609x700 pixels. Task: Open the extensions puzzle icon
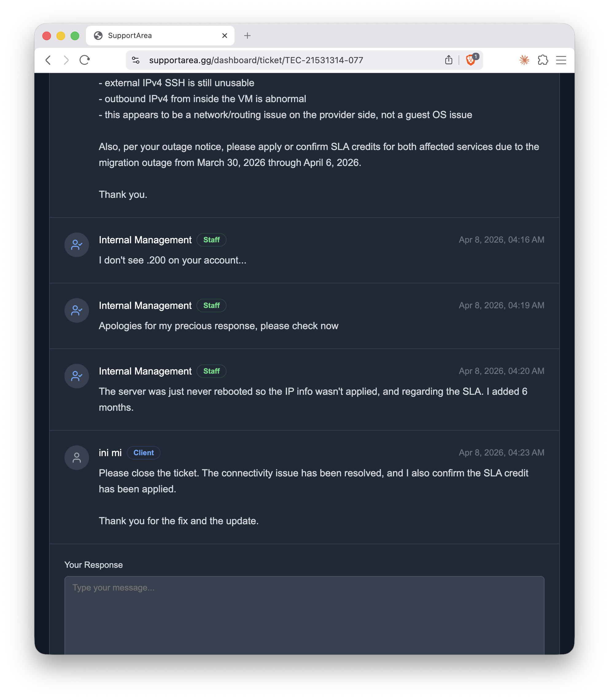click(x=543, y=60)
